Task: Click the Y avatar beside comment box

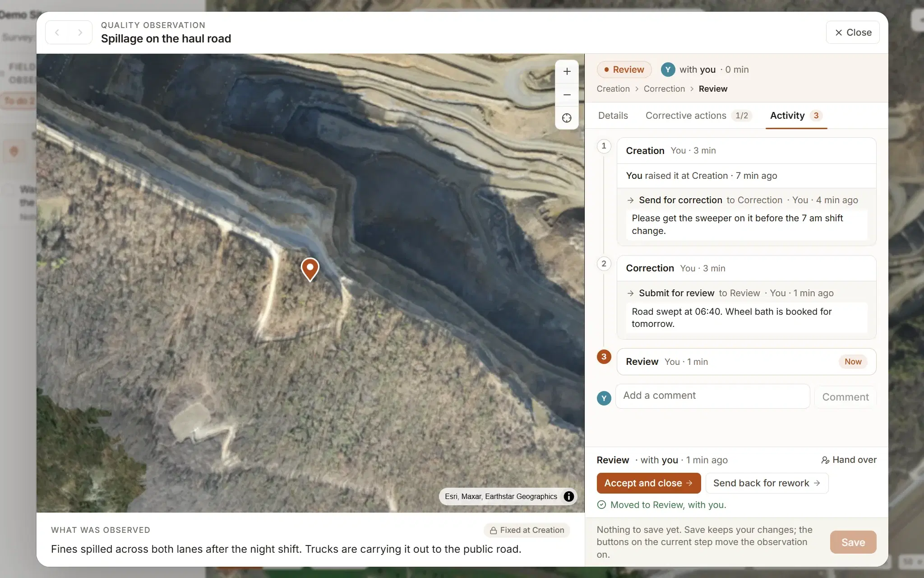Action: (604, 398)
